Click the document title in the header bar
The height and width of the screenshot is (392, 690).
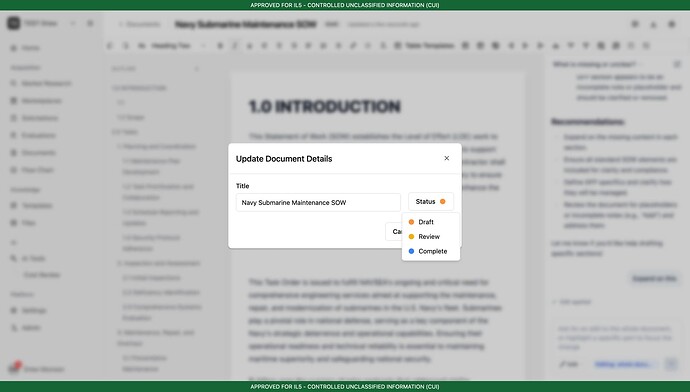click(x=246, y=25)
